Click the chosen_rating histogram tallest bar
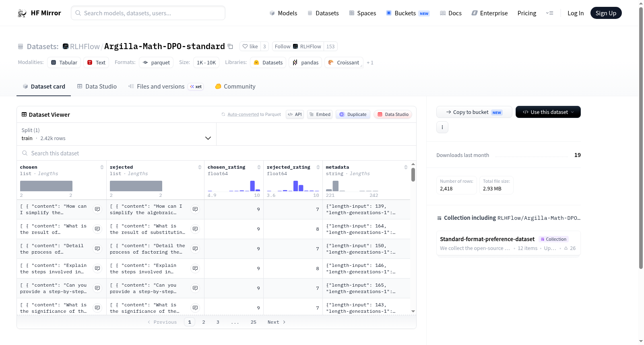Image resolution: width=644 pixels, height=345 pixels. tap(252, 186)
